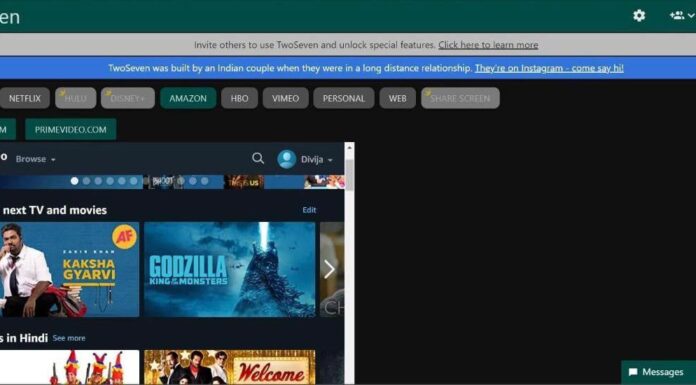This screenshot has width=696, height=385.
Task: Select the SHARE SCREEN option
Action: click(x=460, y=98)
